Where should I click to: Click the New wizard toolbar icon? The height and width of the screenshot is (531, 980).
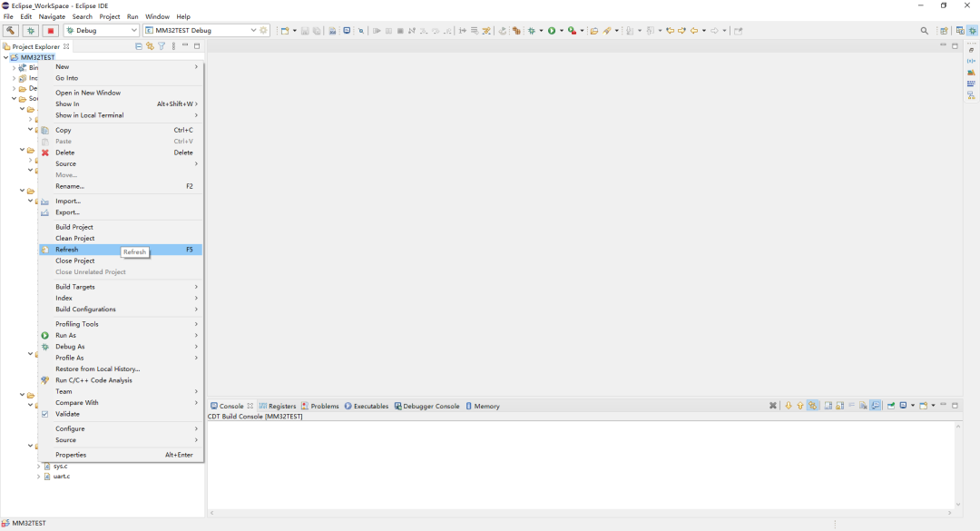(285, 31)
